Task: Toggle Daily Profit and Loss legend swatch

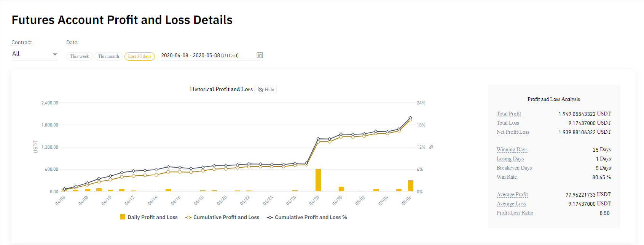Action: point(123,217)
